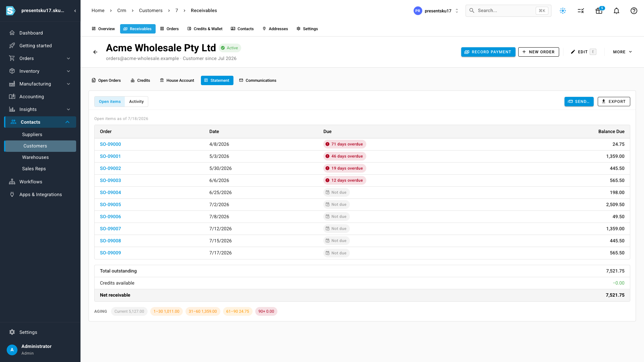Click Crm in the breadcrumb
Image resolution: width=644 pixels, height=362 pixels.
[122, 10]
